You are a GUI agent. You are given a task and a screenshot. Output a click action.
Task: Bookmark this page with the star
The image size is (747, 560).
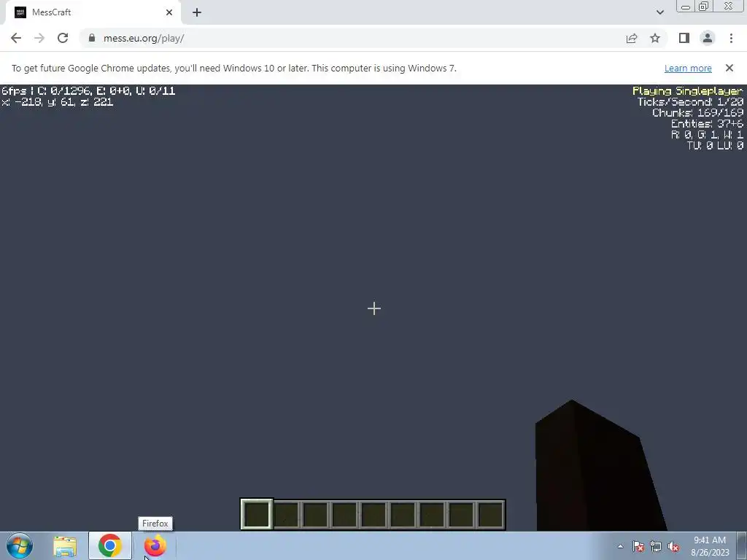pos(655,38)
